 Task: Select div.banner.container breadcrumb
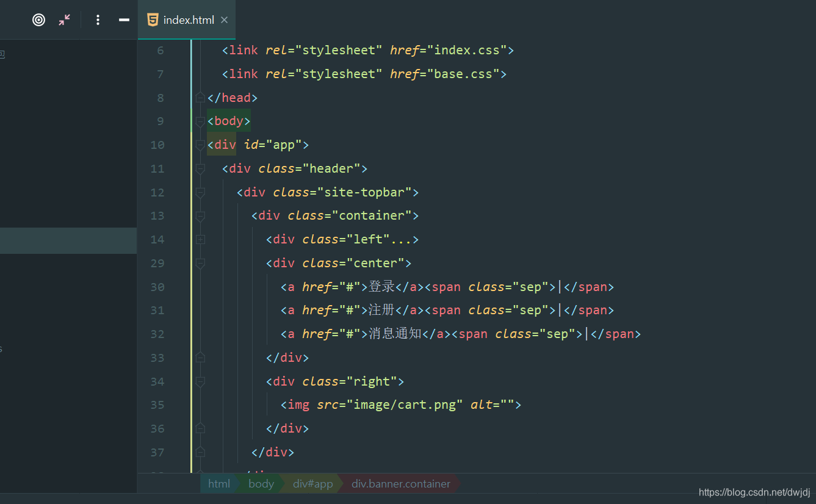401,484
